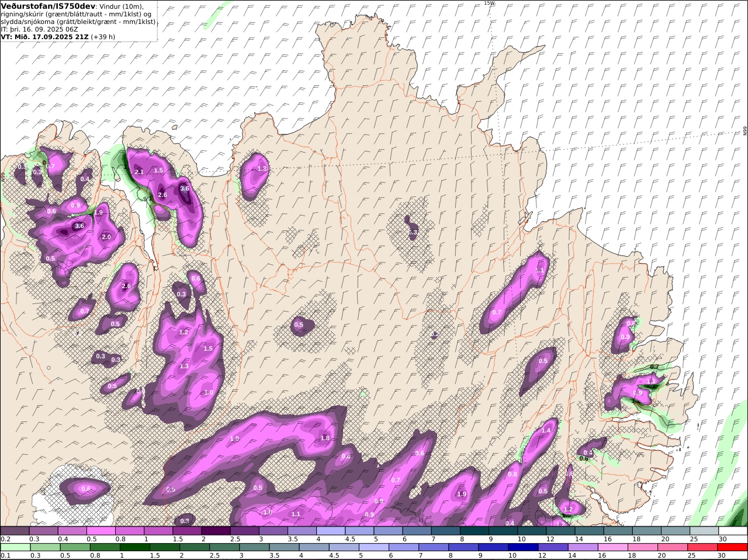
Task: Click the 1.8 precipitation value on the map
Action: coord(325,438)
